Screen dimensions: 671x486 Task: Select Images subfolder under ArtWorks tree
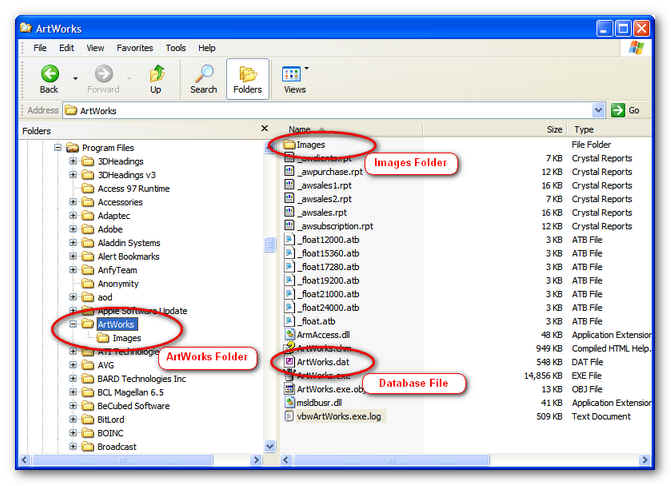(119, 338)
